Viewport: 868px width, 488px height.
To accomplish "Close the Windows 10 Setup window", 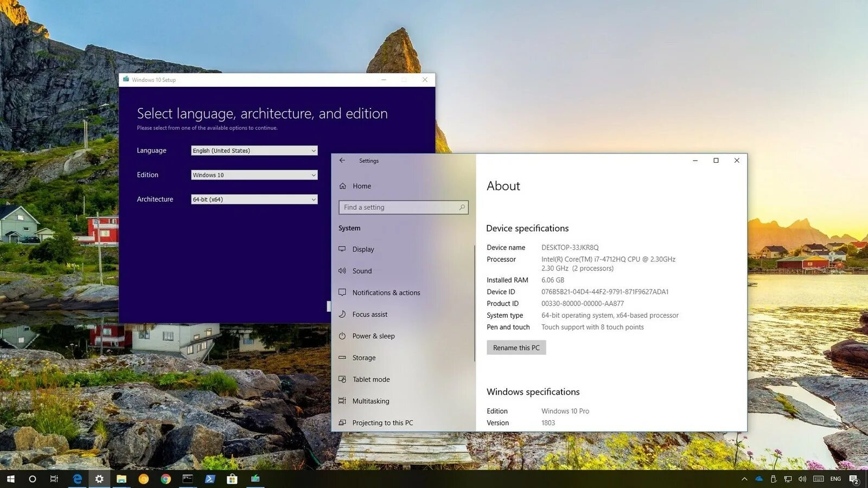I will click(x=425, y=80).
